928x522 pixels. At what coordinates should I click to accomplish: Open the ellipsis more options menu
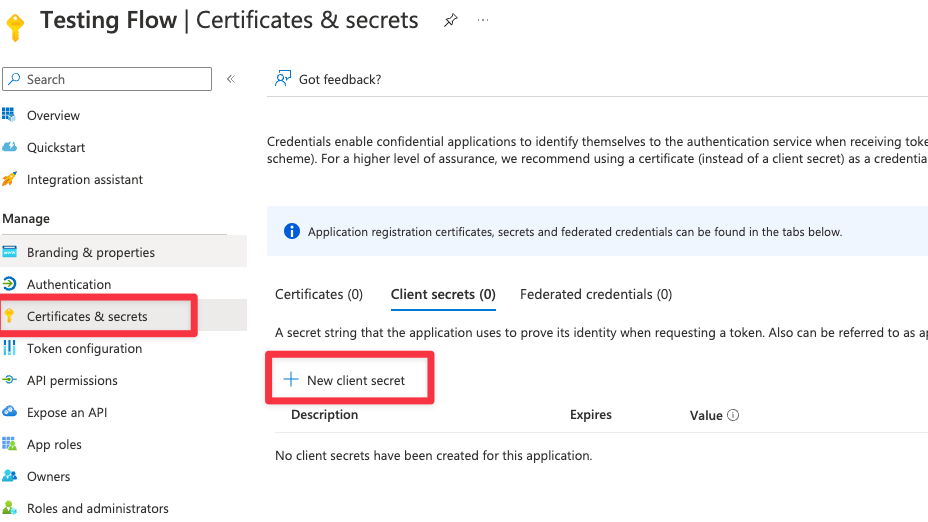click(484, 21)
